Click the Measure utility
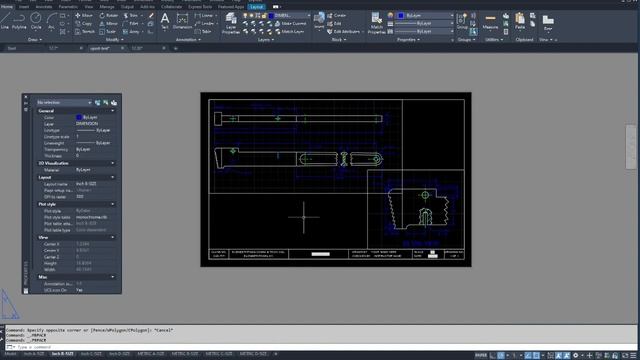640x360 pixels. coord(490,21)
